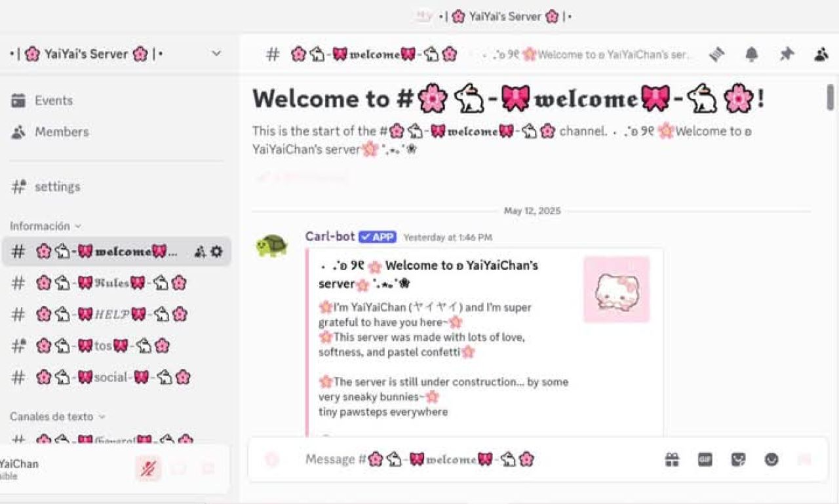The height and width of the screenshot is (504, 839).
Task: Open the GIF picker button
Action: [x=705, y=459]
